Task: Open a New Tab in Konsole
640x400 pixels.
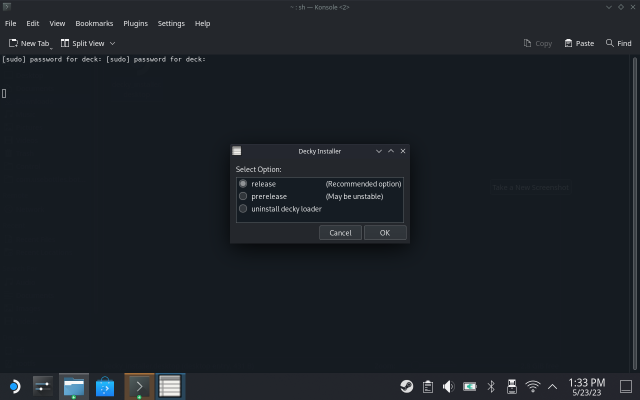Action: [29, 43]
